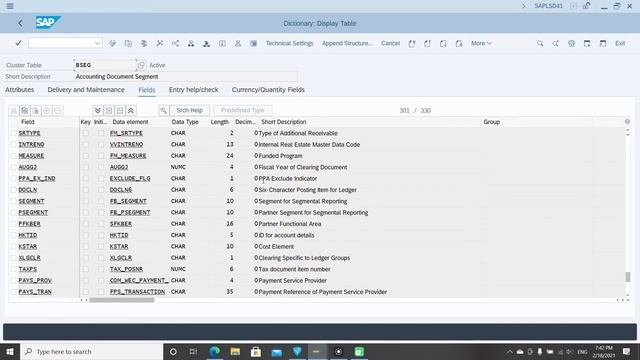Image resolution: width=640 pixels, height=360 pixels.
Task: Open the INTRENO field link
Action: tap(31, 144)
